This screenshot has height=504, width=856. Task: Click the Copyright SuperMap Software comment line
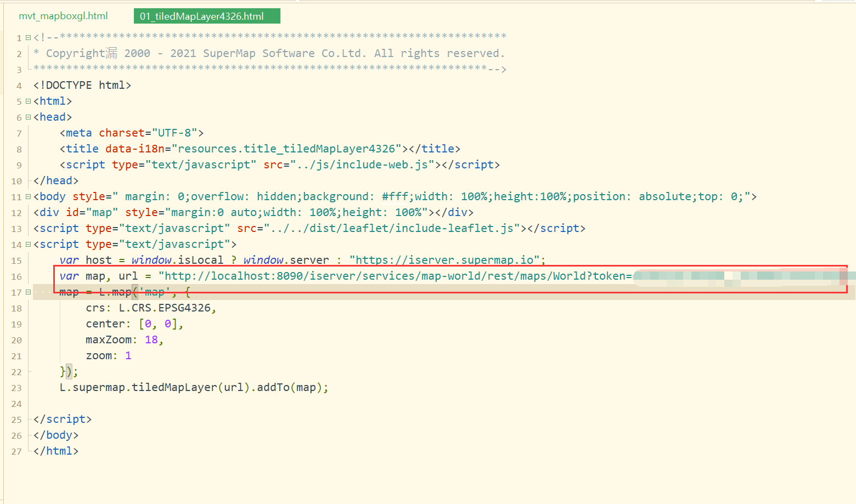269,53
